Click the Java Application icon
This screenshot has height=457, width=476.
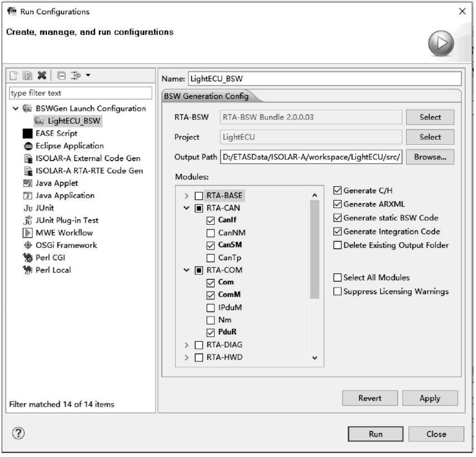pyautogui.click(x=27, y=196)
